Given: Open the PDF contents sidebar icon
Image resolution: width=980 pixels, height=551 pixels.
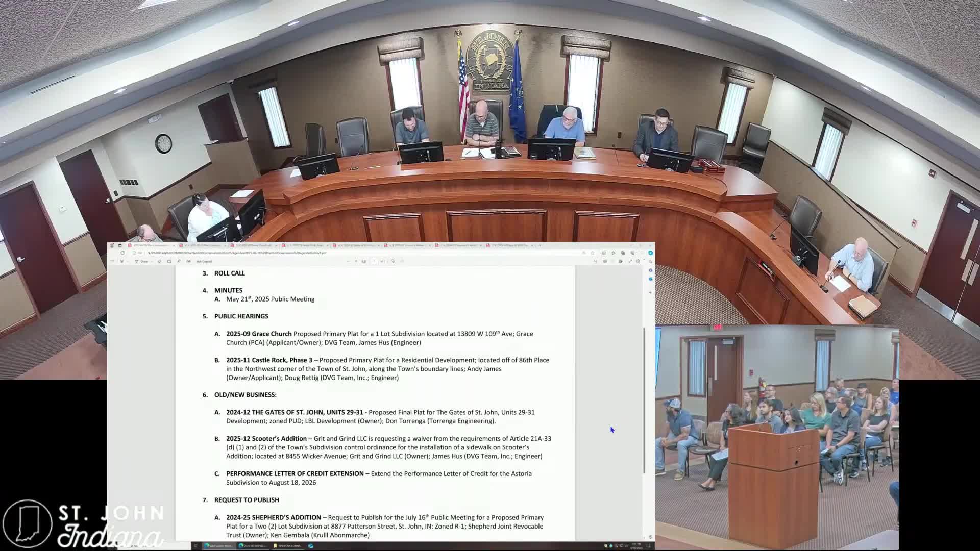Looking at the screenshot, I should pos(112,261).
